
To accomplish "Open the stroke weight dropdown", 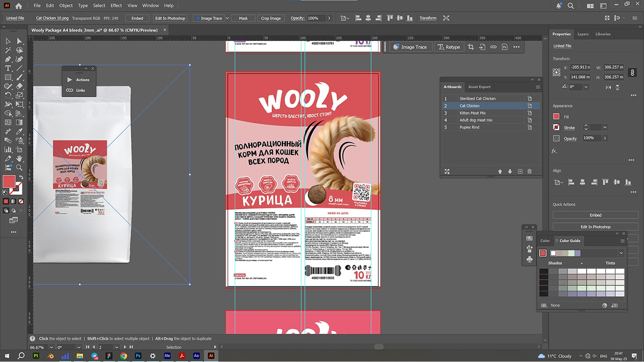I will click(605, 128).
